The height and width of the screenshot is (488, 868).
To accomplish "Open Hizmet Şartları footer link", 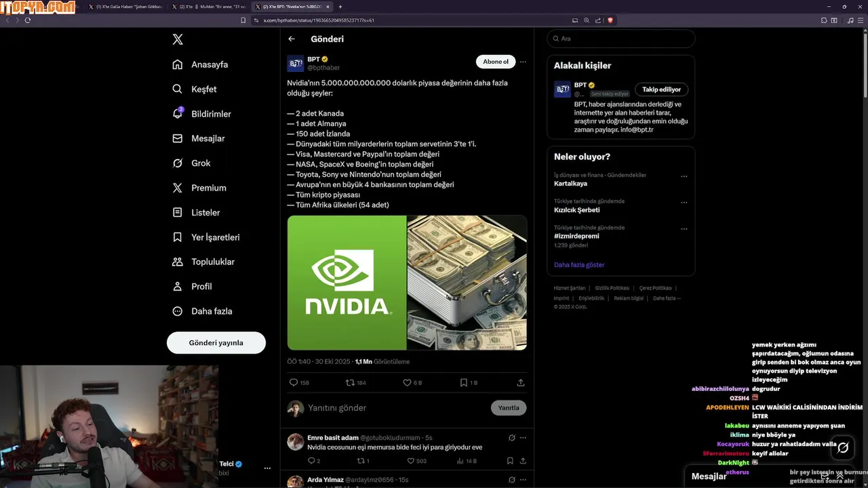I will [570, 288].
